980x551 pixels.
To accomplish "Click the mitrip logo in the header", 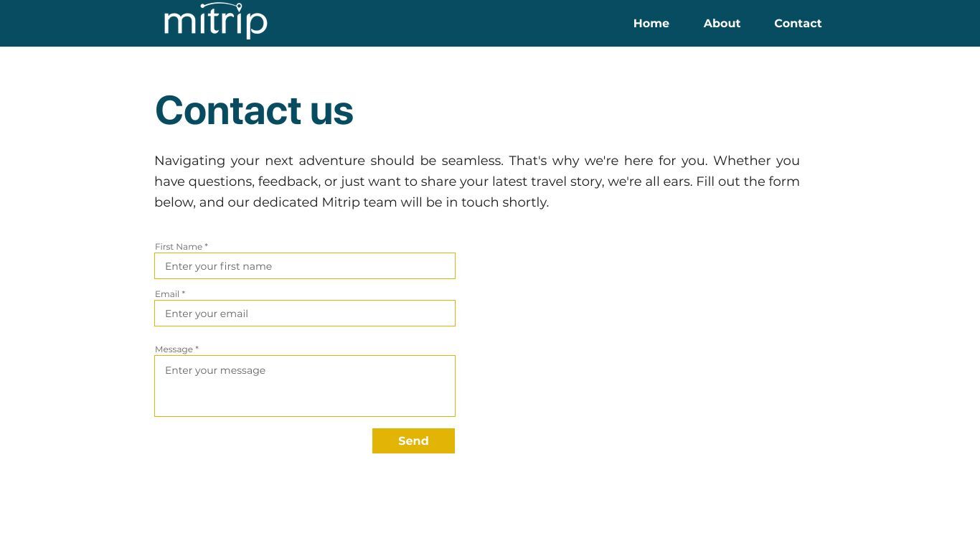I will coord(216,21).
